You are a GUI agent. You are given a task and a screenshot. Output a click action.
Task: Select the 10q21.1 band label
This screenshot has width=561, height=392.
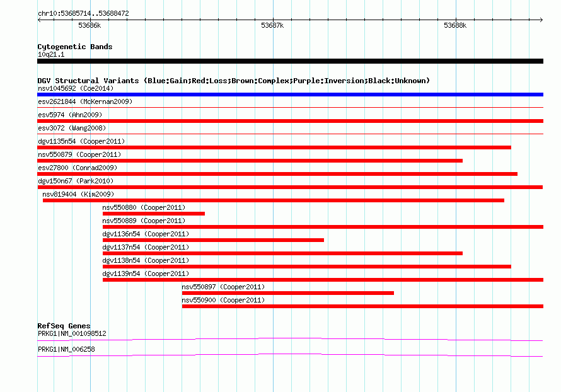coord(51,54)
